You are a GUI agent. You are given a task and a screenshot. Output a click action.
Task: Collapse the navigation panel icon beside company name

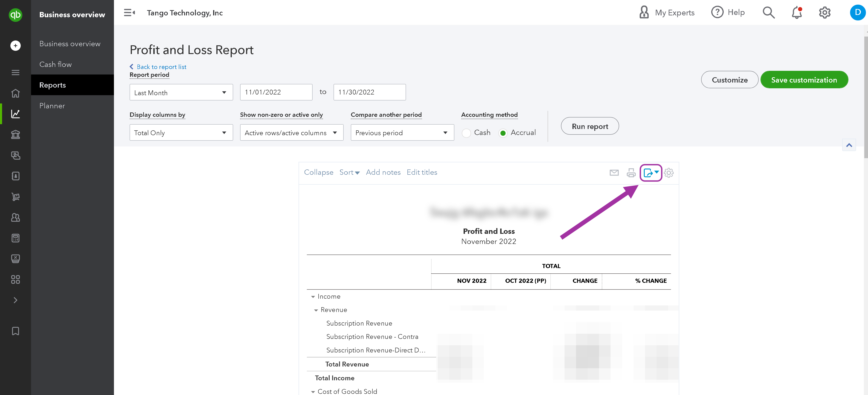tap(129, 13)
